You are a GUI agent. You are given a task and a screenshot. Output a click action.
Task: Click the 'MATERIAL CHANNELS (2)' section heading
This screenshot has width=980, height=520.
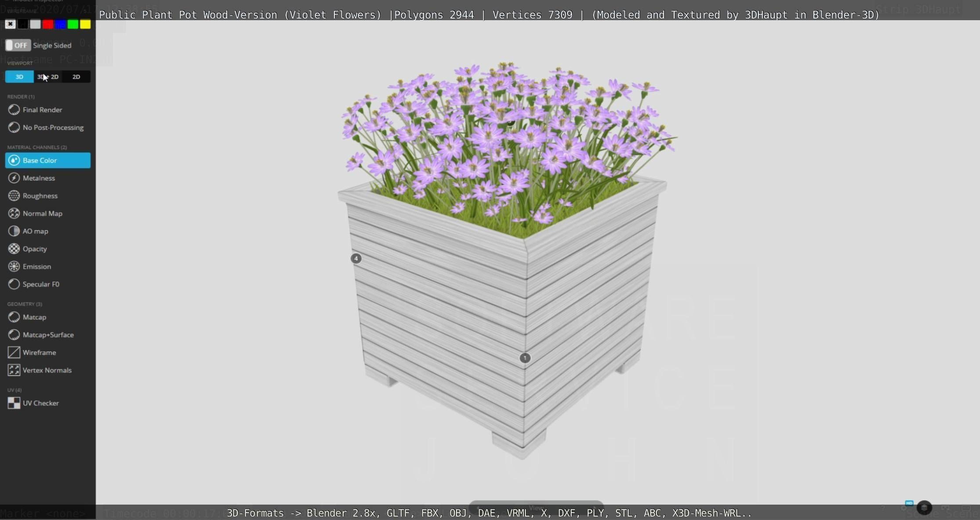37,147
